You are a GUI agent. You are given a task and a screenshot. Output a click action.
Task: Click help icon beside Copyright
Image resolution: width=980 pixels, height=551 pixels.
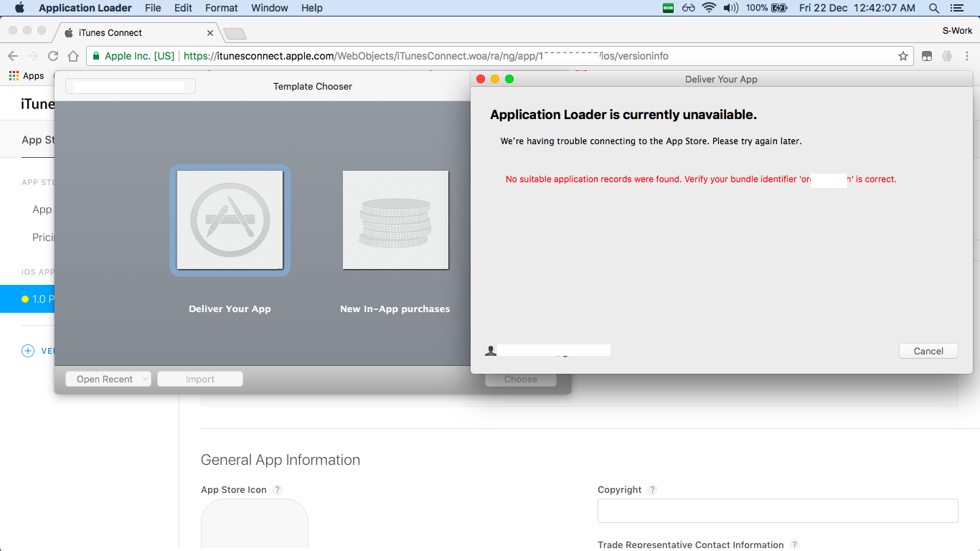(x=652, y=489)
